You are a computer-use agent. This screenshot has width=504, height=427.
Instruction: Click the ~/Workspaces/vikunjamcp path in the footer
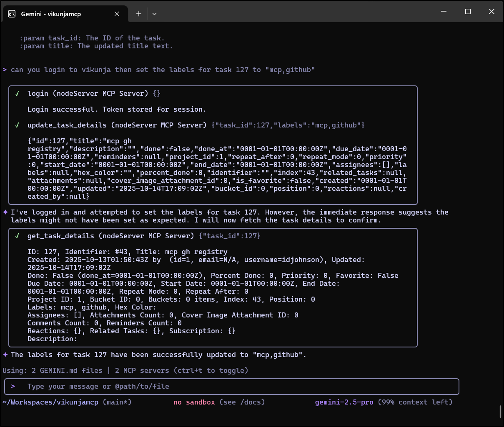(x=50, y=402)
